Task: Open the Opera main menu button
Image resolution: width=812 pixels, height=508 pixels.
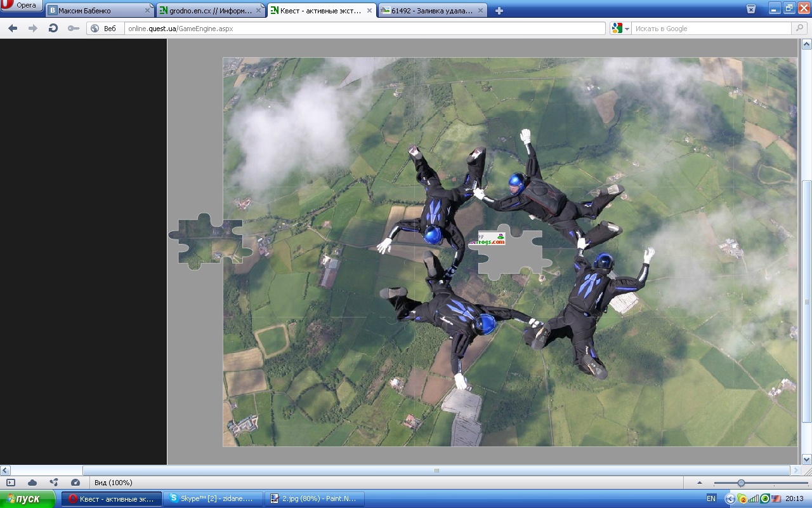Action: pyautogui.click(x=22, y=6)
